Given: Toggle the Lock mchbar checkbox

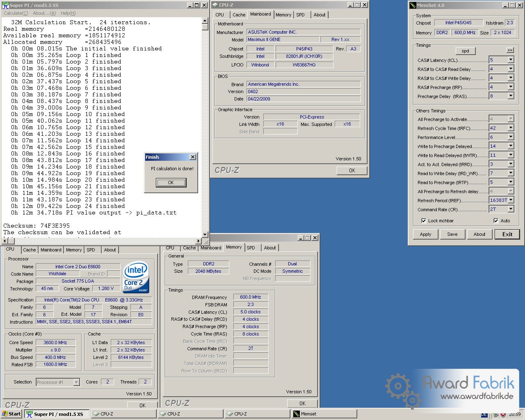Looking at the screenshot, I should (424, 221).
